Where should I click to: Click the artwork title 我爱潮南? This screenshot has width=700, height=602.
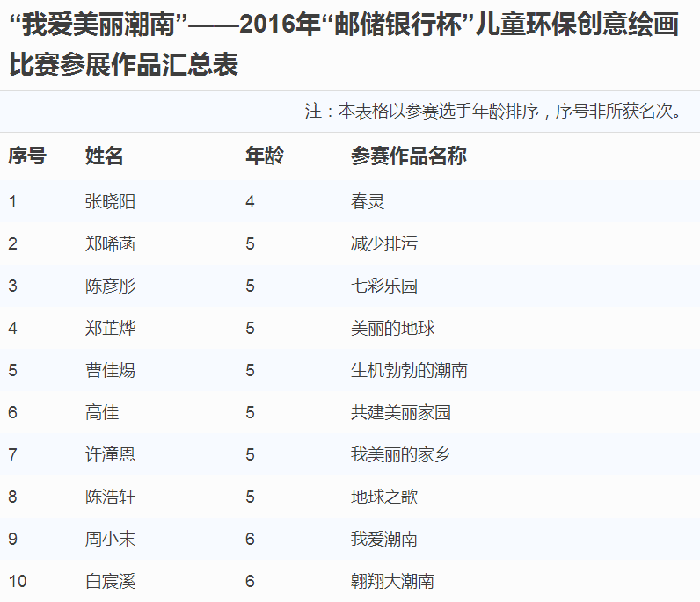[x=383, y=539]
